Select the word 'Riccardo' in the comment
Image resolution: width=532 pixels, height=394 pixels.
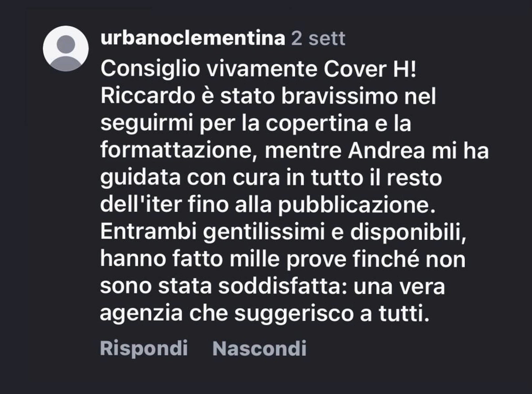(148, 96)
